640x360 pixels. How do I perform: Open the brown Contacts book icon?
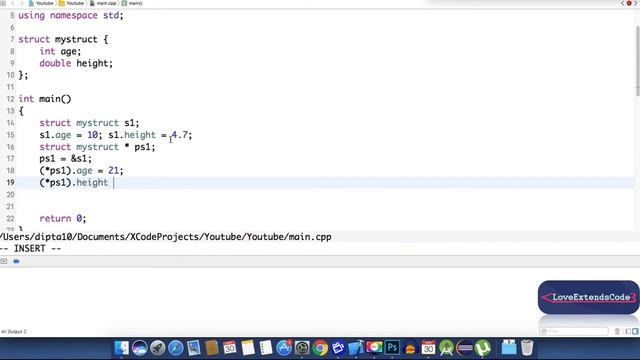point(211,348)
